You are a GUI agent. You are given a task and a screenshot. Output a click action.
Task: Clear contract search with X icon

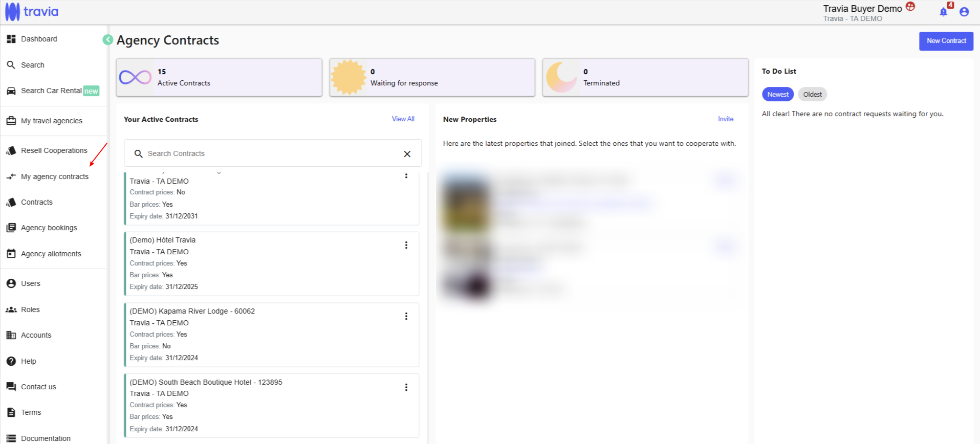(407, 154)
